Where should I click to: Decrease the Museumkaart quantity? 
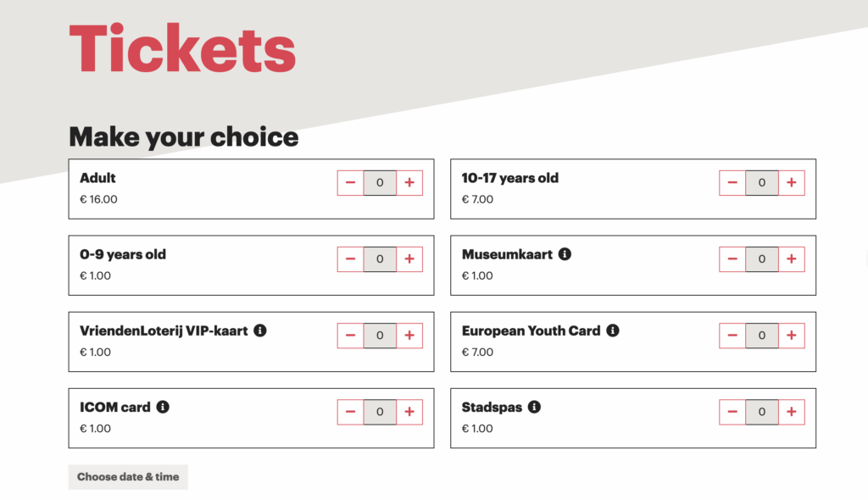click(x=732, y=258)
